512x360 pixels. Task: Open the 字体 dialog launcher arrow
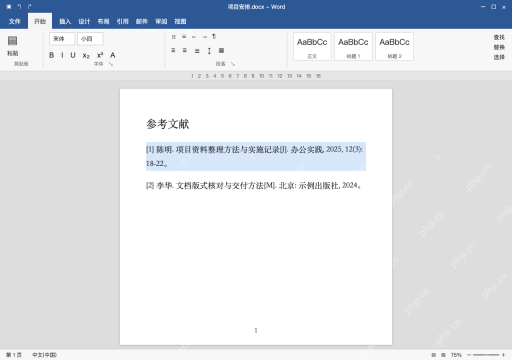[x=111, y=64]
